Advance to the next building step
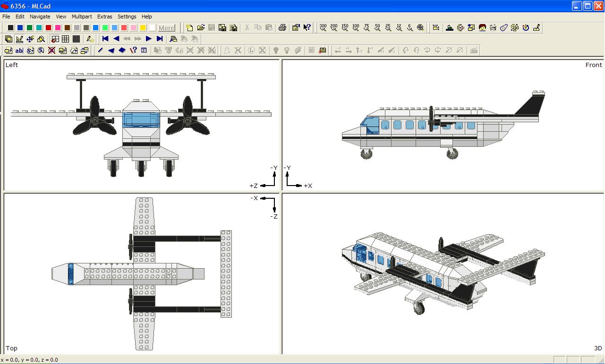This screenshot has height=364, width=605. tap(149, 39)
